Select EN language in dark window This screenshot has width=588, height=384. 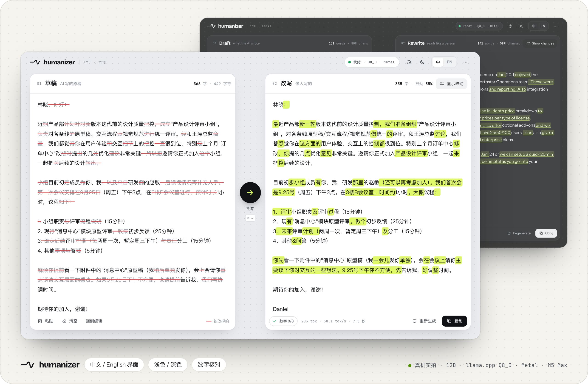tap(543, 26)
